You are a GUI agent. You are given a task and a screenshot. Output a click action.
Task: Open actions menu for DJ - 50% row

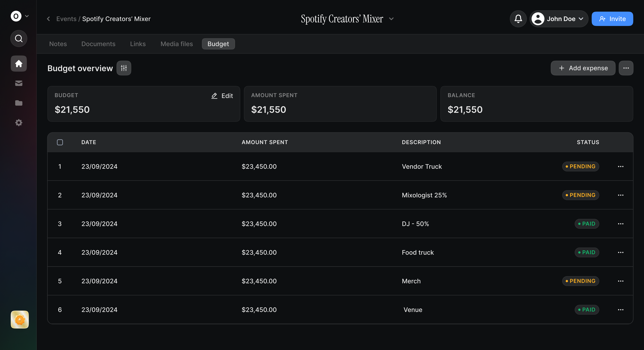point(620,224)
